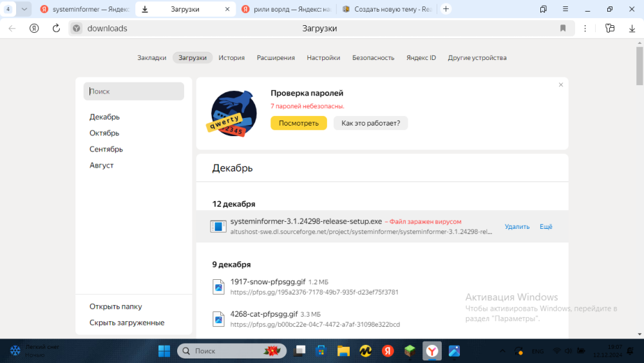Show hidden system tray icons
This screenshot has width=644, height=363.
pos(502,351)
